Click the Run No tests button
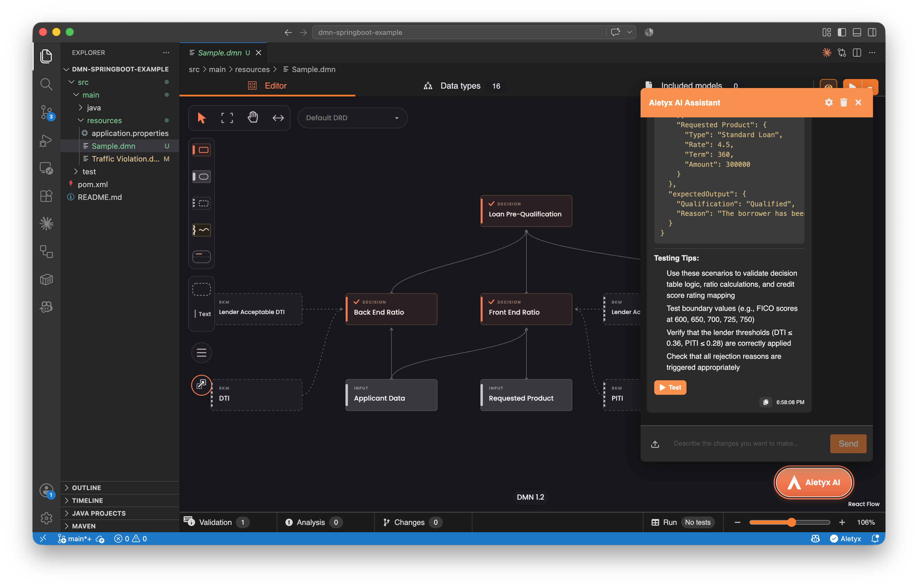Screen dimensions: 918x588 pos(683,522)
